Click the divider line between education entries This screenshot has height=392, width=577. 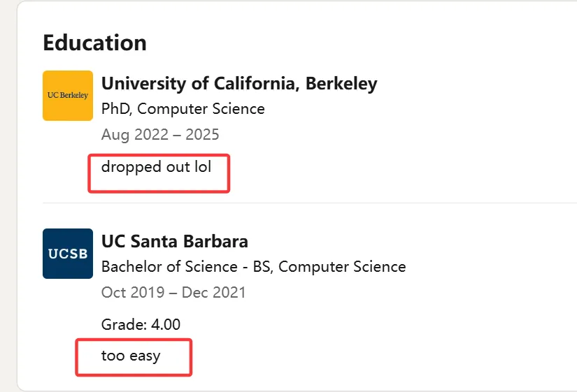tap(308, 203)
